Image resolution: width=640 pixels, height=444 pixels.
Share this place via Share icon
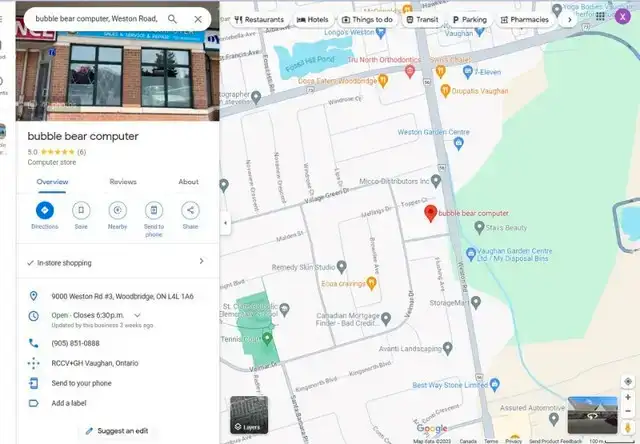(190, 210)
